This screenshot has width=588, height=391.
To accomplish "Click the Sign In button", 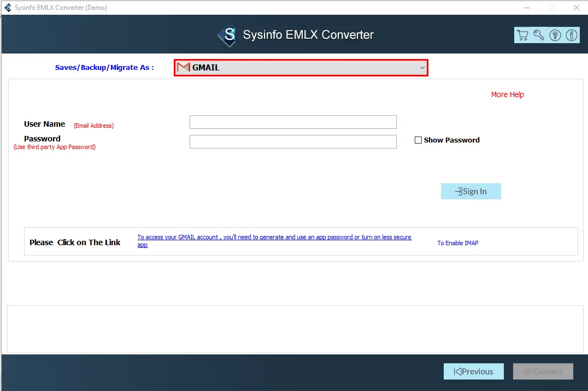I will (471, 191).
